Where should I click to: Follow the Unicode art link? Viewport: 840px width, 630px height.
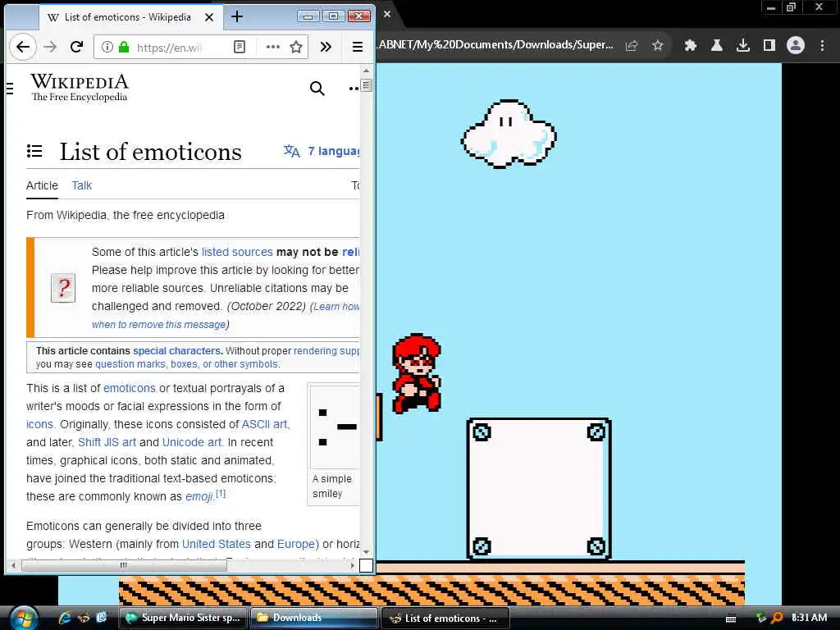click(x=191, y=442)
